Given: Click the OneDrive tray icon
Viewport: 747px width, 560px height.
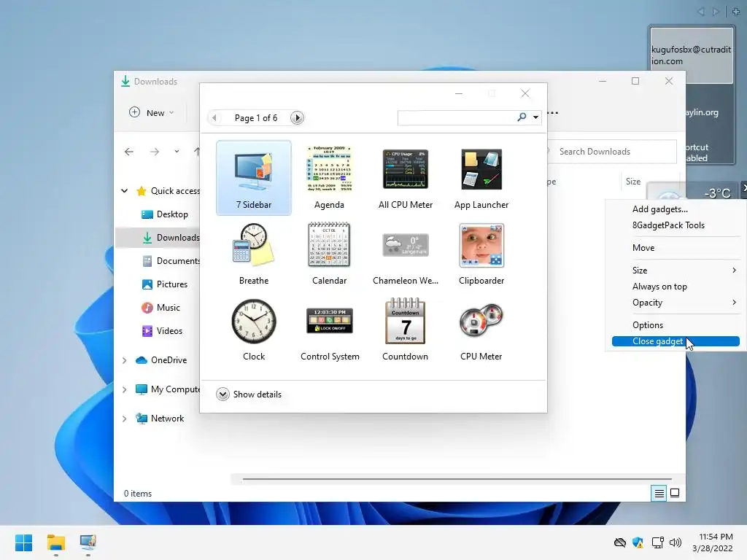Looking at the screenshot, I should (x=619, y=542).
